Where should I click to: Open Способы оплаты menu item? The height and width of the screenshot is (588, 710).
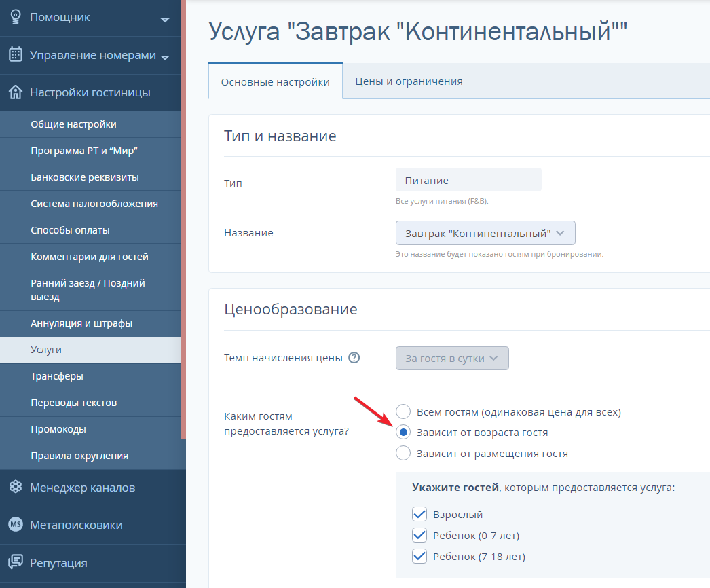coord(90,230)
